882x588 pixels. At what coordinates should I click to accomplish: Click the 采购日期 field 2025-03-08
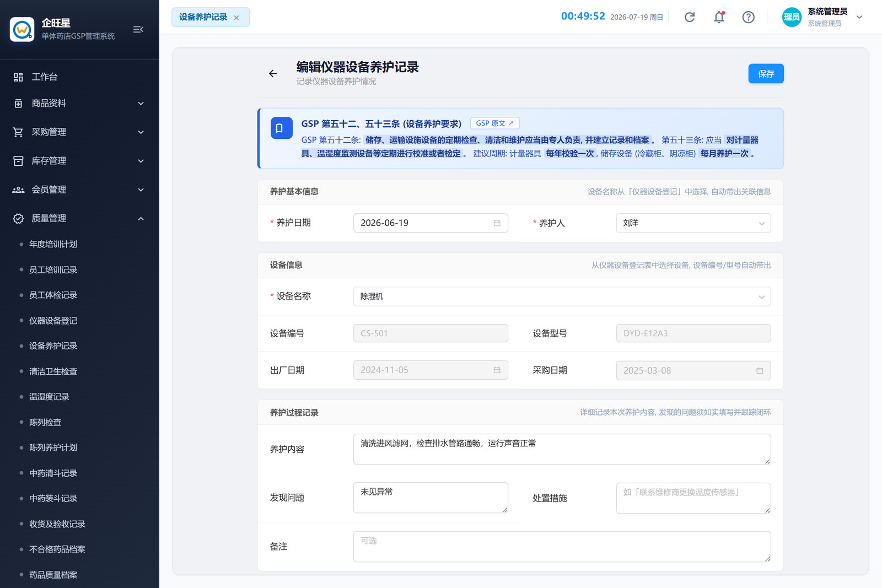[x=693, y=371]
